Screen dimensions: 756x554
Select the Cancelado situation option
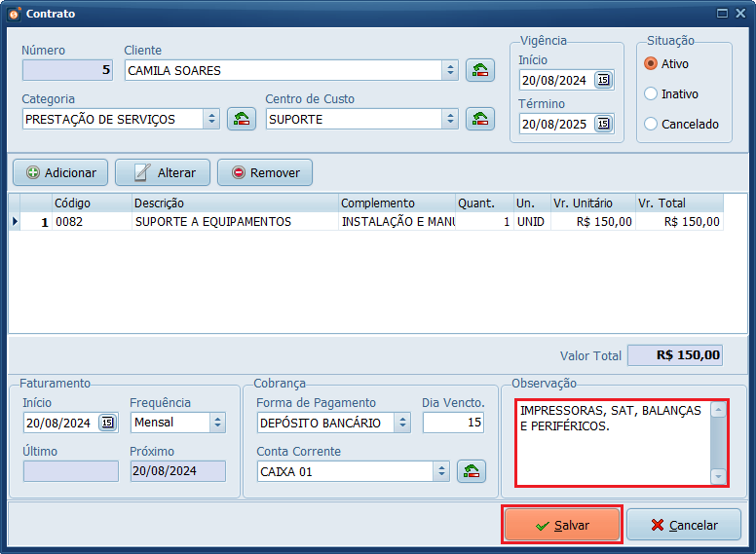point(651,124)
